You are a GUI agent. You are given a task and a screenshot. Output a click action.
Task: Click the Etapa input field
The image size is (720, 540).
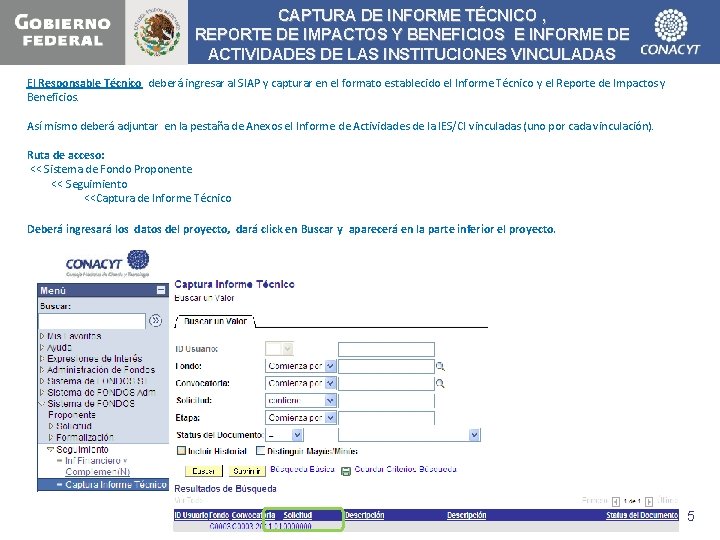click(386, 418)
